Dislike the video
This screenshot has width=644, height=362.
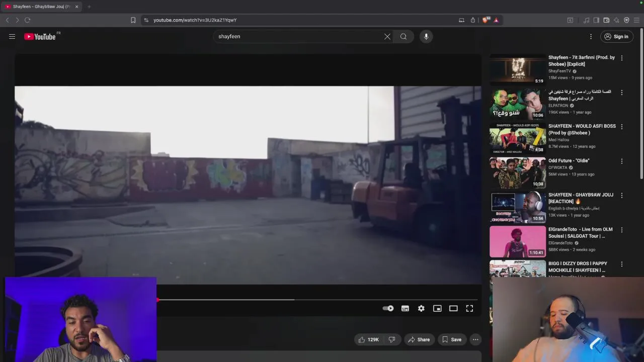392,339
